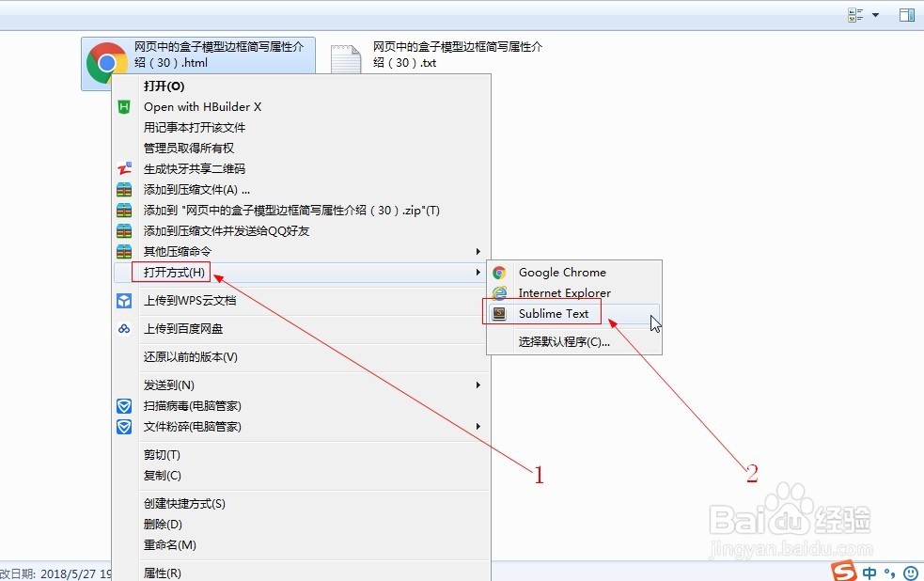Select the .txt file document icon

[345, 59]
